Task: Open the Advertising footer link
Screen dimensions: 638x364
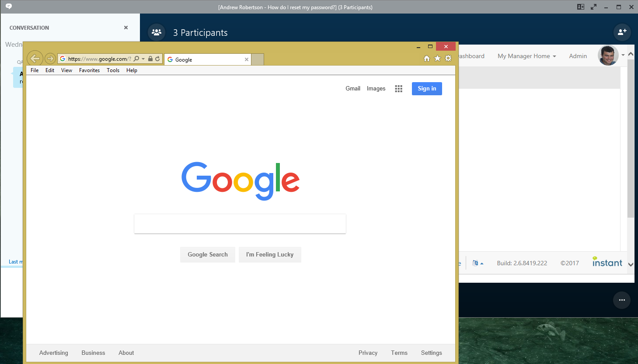Action: 54,353
